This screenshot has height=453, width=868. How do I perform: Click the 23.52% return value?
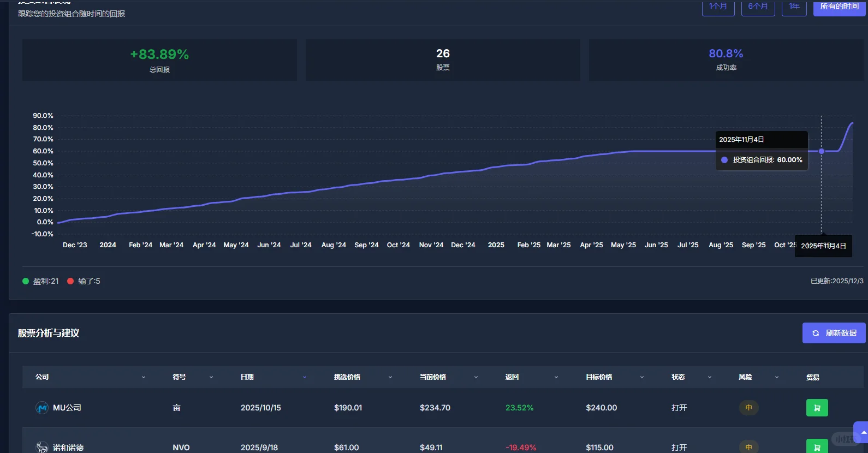point(520,408)
